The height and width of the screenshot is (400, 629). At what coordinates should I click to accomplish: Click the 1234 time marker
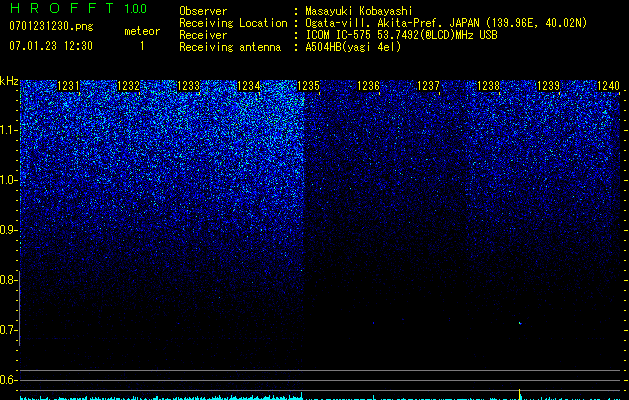tap(249, 86)
